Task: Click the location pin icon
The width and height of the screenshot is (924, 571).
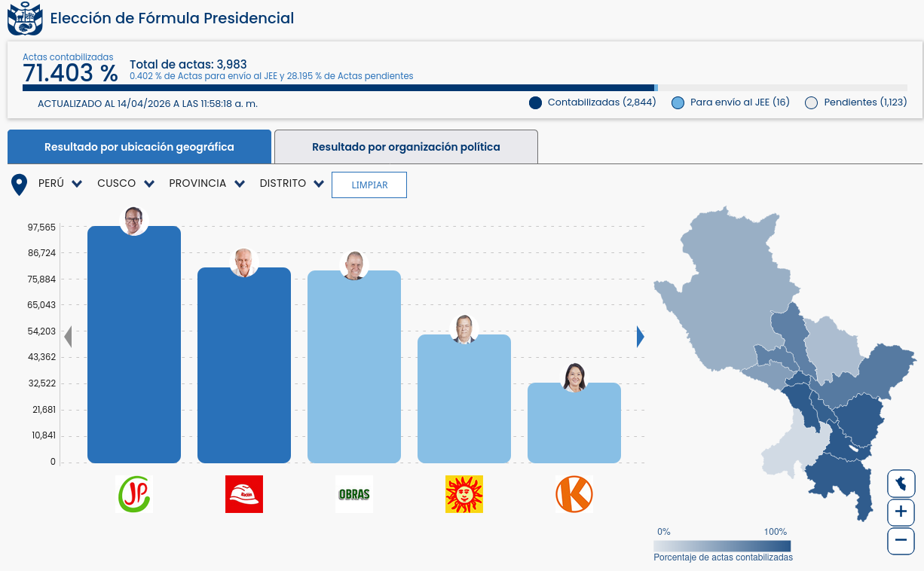Action: pos(19,185)
